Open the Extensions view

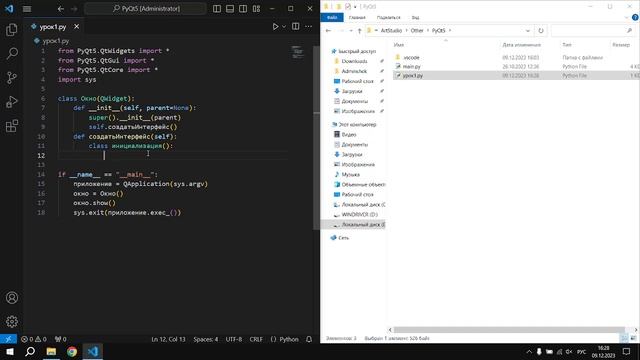pyautogui.click(x=12, y=126)
